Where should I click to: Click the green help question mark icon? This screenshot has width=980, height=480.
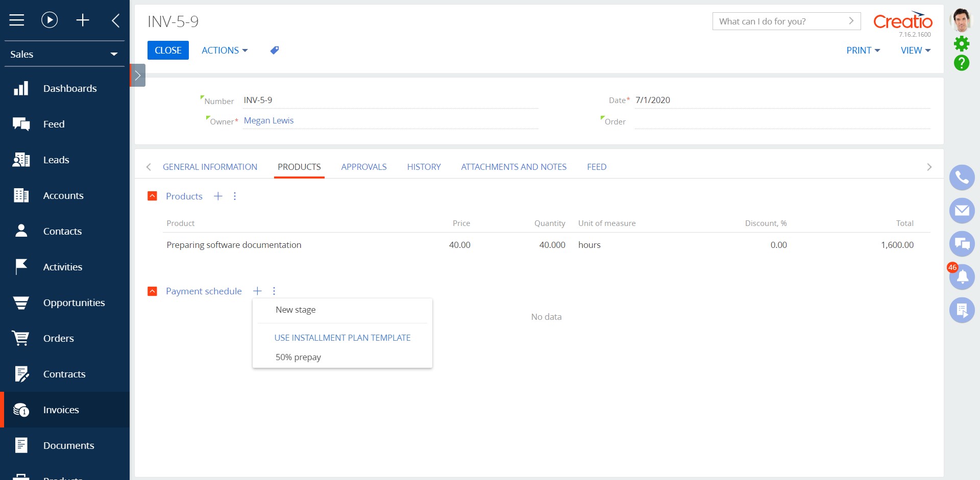(x=962, y=63)
